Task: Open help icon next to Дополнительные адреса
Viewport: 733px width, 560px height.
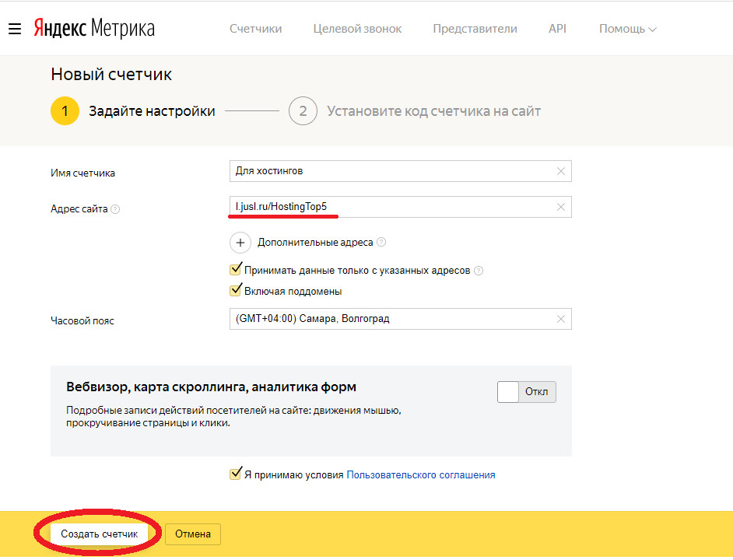Action: click(x=381, y=243)
